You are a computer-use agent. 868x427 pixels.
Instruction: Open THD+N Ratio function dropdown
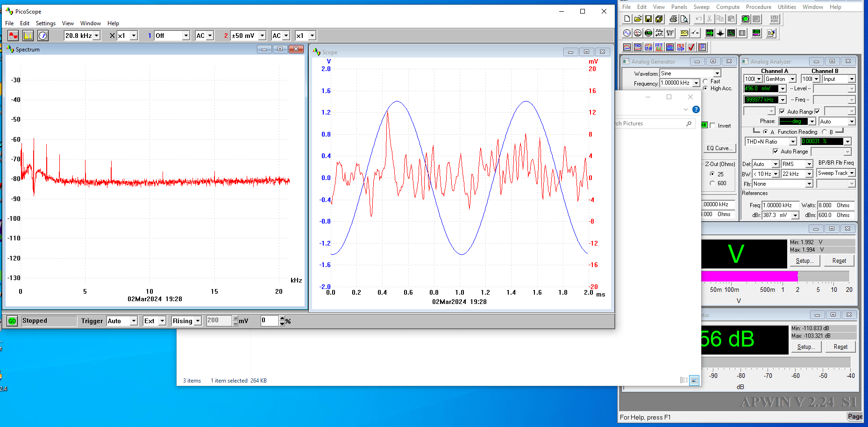pyautogui.click(x=793, y=142)
